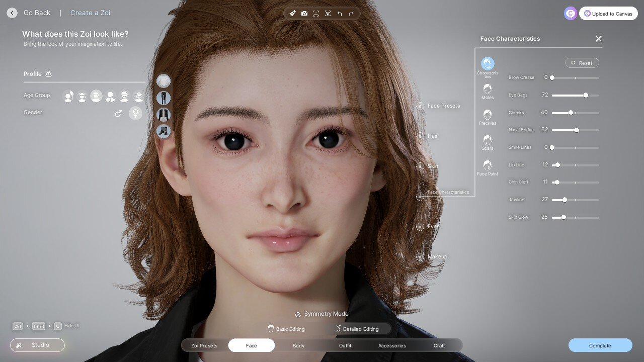Click the black jacket thumbnail
Viewport: 644px width, 362px height.
[164, 115]
